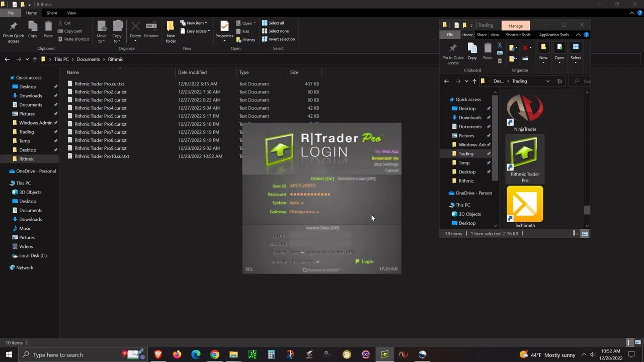This screenshot has width=644, height=362.
Task: Click Brave browser icon on taskbar
Action: tap(158, 354)
